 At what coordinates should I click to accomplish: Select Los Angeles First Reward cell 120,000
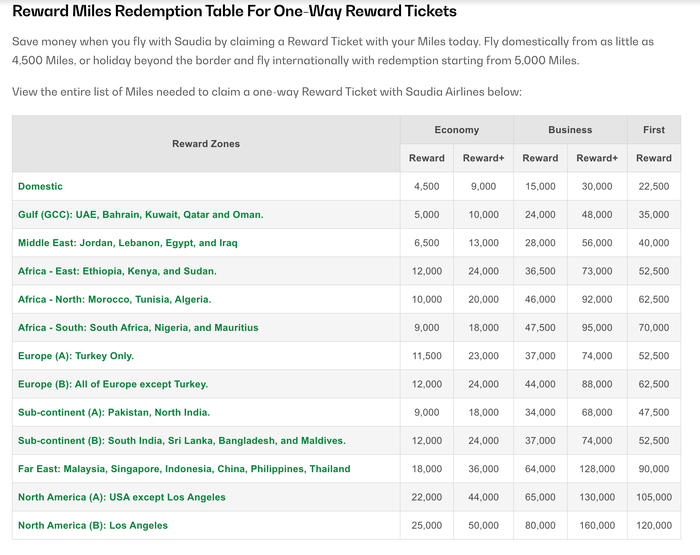[x=654, y=526]
